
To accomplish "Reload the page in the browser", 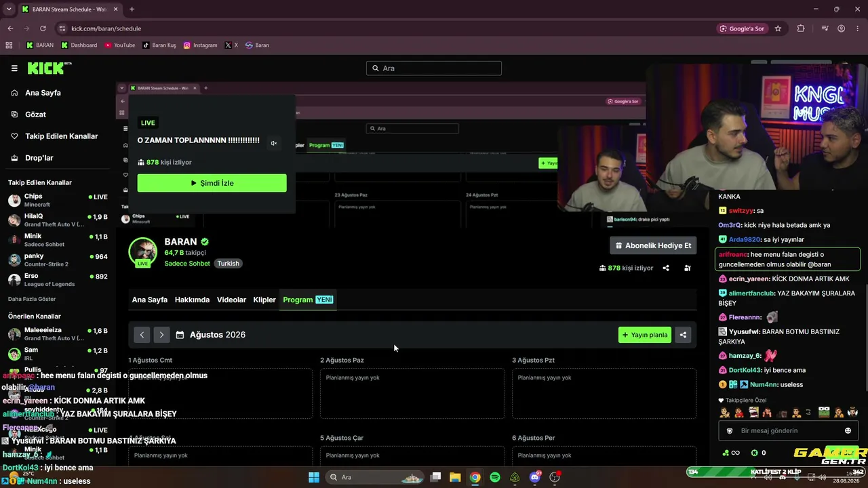I will [x=43, y=28].
